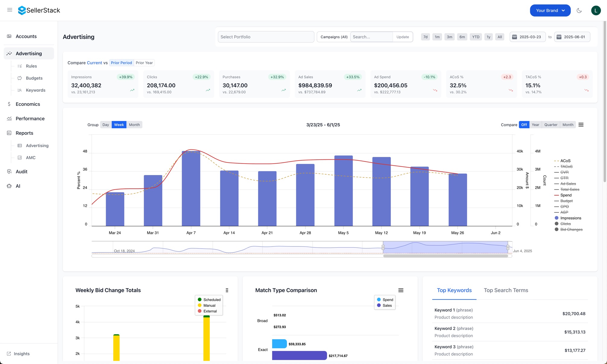
Task: Click the Reports sidebar icon
Action: click(x=9, y=133)
